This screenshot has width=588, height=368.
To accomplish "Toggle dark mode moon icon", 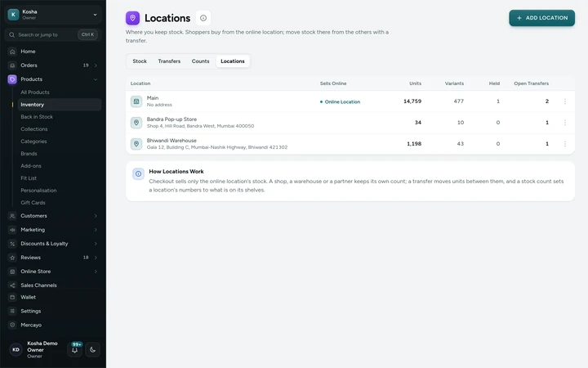I will pos(92,350).
